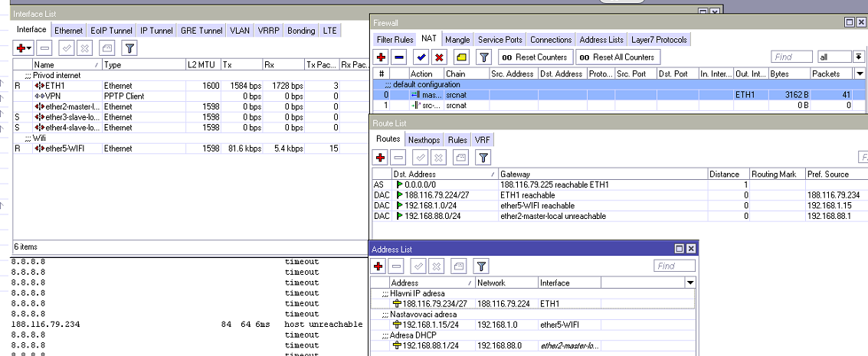
Task: Sort by Name column in Interface List
Action: pos(67,64)
